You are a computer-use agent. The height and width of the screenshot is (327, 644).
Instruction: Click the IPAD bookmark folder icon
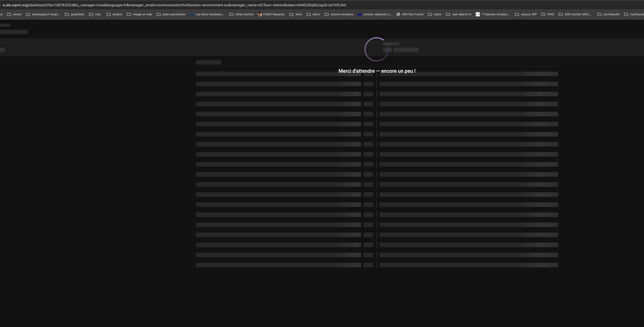tap(543, 14)
